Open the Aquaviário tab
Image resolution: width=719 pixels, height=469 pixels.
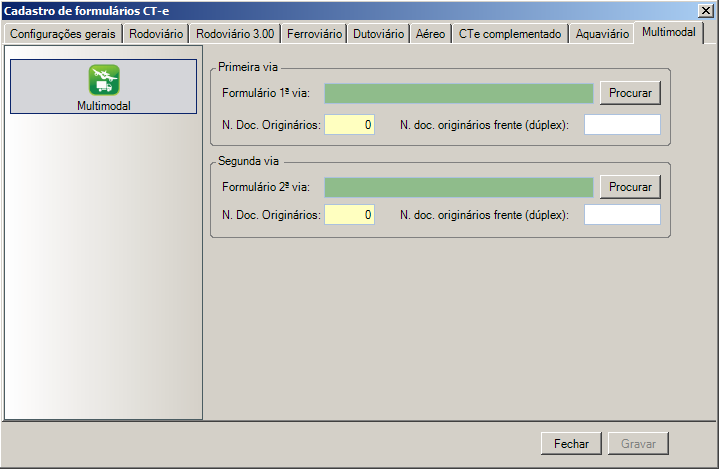603,34
